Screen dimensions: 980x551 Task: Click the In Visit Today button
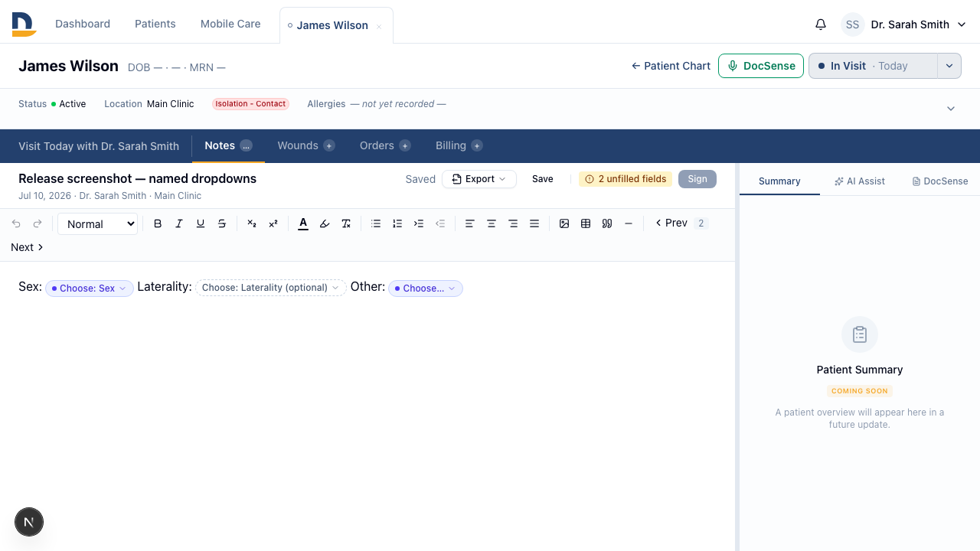pos(873,66)
